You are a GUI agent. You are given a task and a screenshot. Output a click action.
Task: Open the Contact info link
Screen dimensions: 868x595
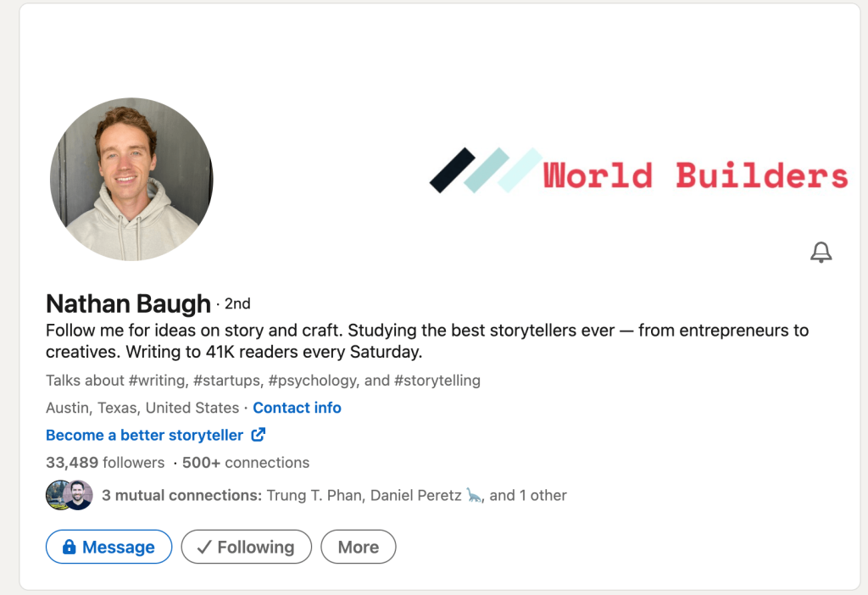tap(297, 408)
